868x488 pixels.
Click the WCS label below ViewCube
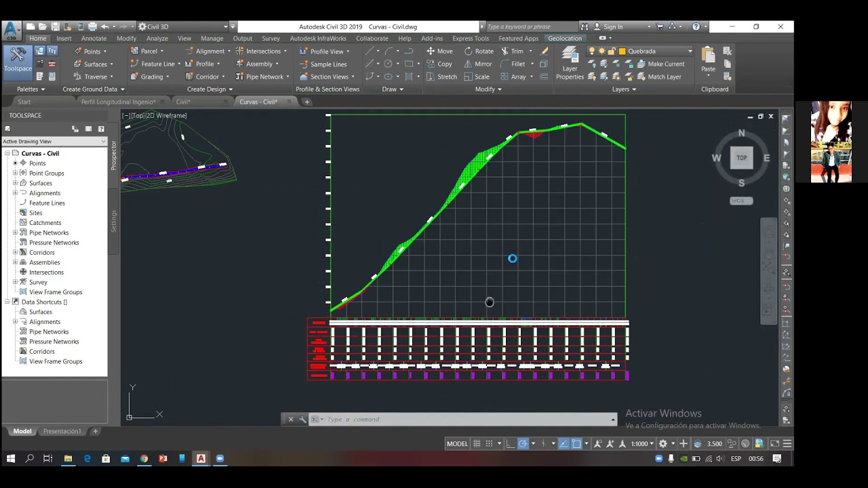[x=741, y=201]
